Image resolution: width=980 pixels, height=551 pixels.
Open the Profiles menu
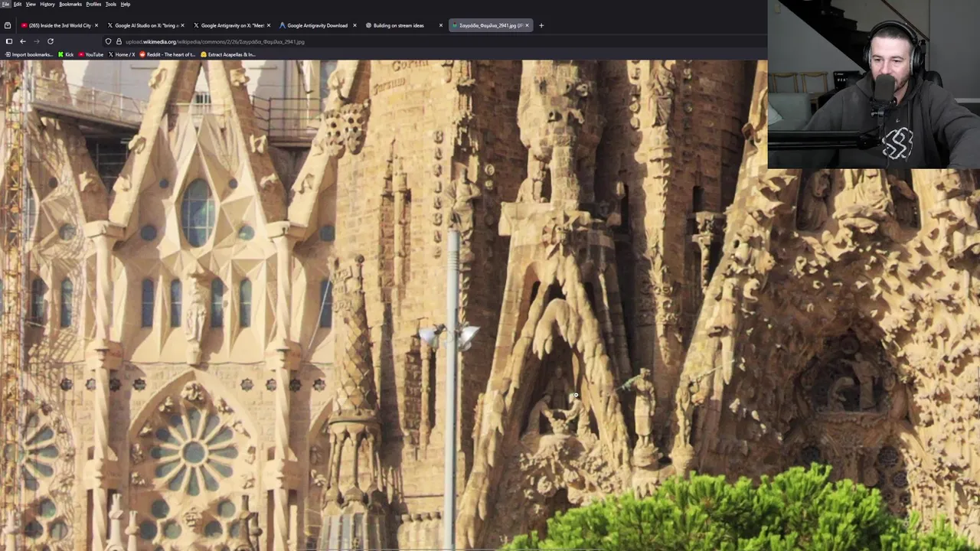(93, 4)
